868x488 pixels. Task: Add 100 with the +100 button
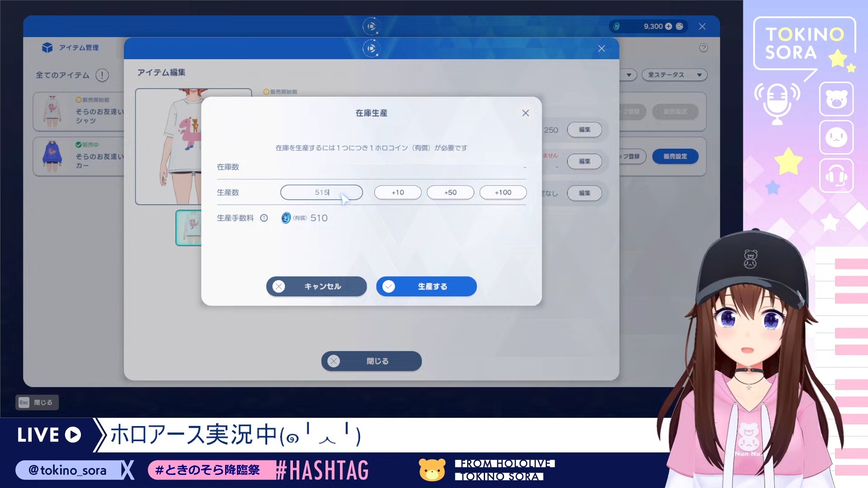503,192
